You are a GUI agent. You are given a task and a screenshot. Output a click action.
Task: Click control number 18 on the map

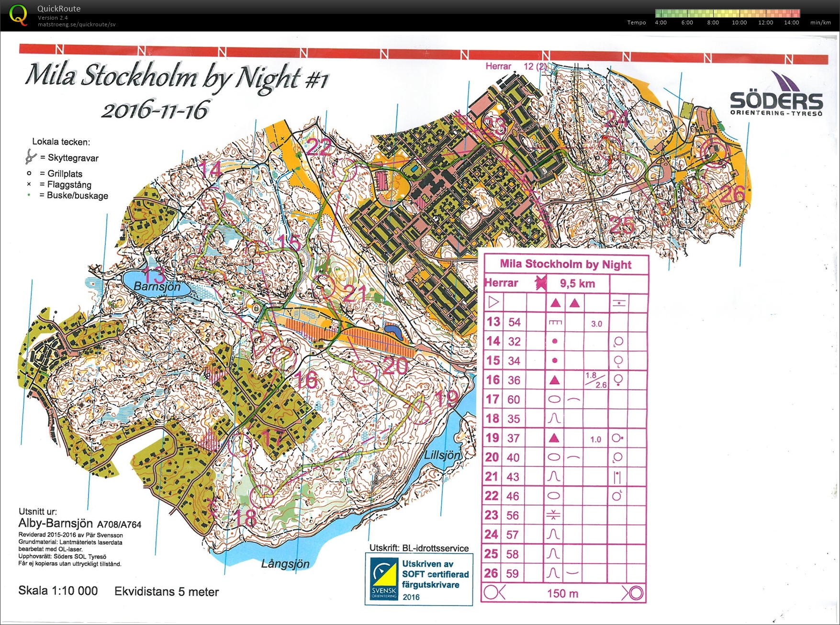click(246, 517)
